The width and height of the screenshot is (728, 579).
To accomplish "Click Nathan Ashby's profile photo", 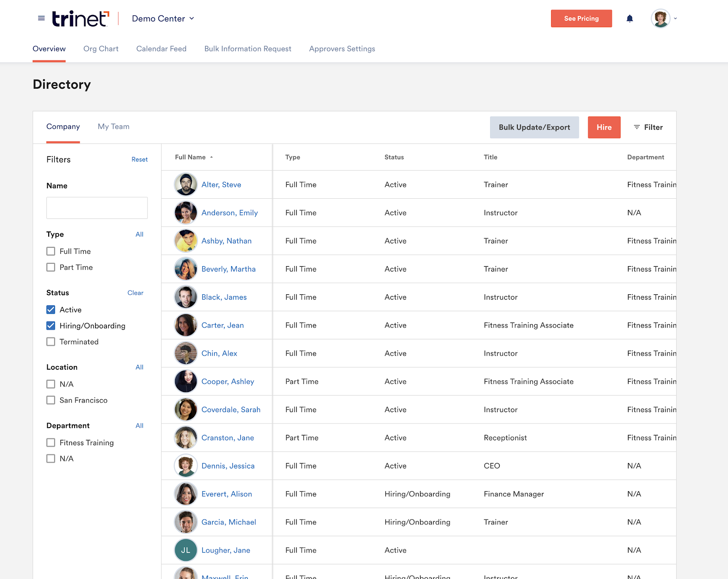I will tap(186, 241).
